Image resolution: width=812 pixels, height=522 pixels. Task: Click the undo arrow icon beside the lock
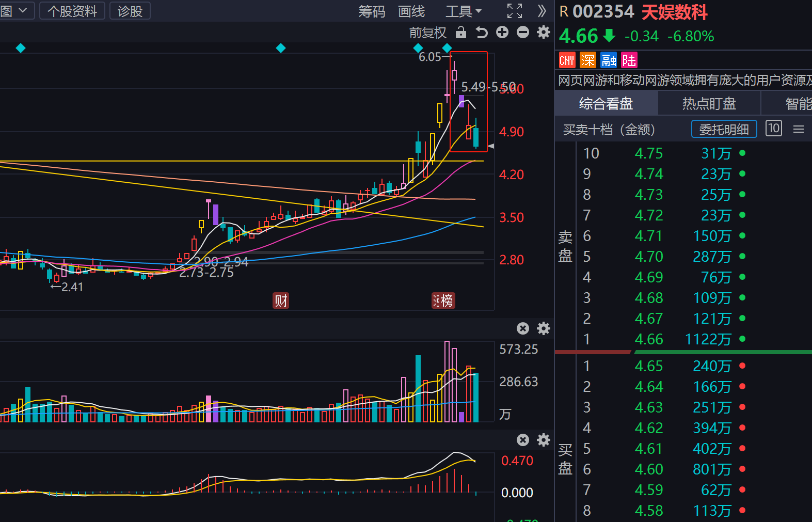coord(482,33)
